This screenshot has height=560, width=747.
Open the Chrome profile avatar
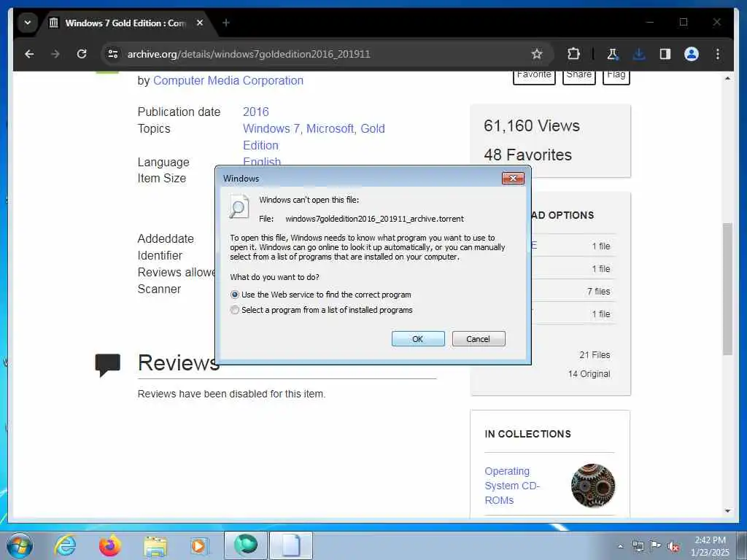coord(692,54)
